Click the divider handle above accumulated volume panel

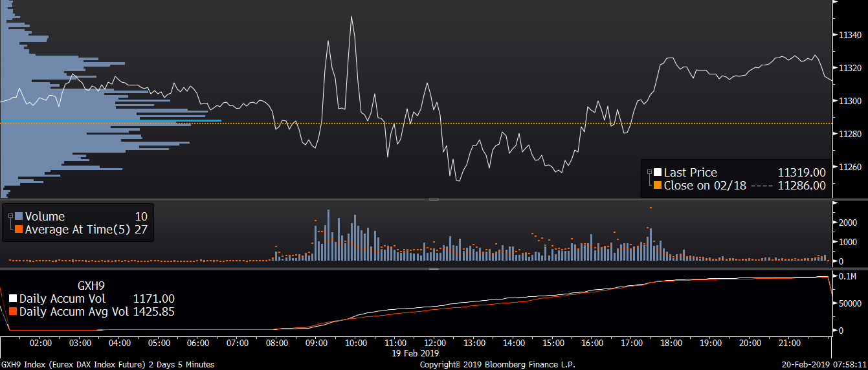click(434, 268)
